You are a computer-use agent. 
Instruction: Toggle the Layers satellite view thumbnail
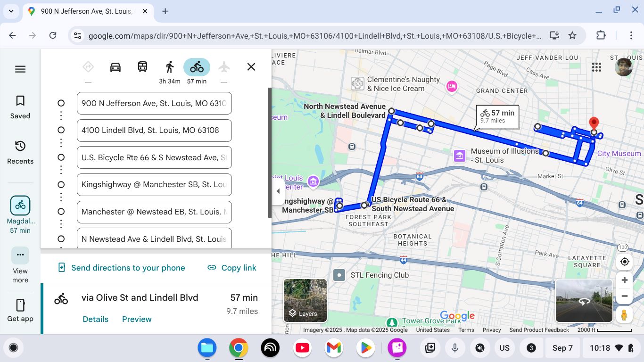pyautogui.click(x=305, y=300)
